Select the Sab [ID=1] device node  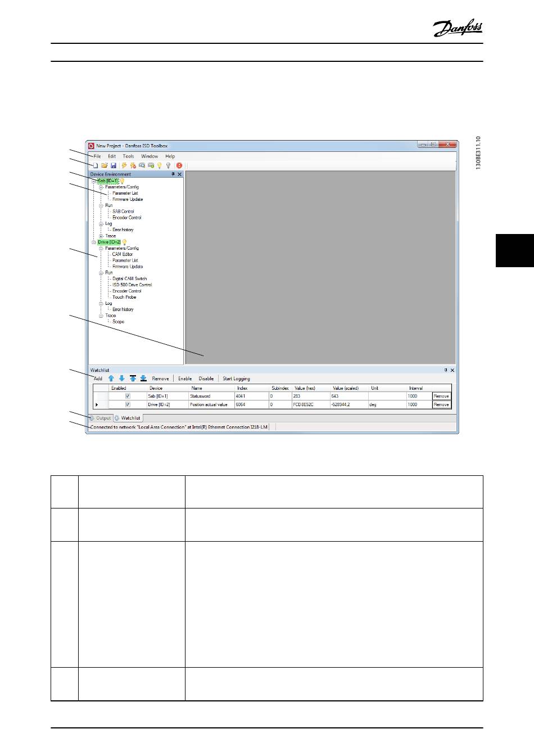[108, 181]
